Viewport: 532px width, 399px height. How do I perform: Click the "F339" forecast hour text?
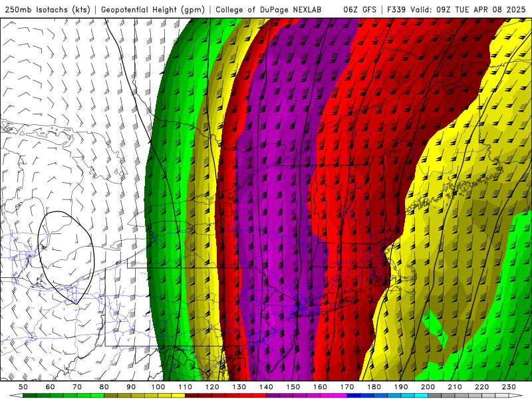pyautogui.click(x=397, y=9)
